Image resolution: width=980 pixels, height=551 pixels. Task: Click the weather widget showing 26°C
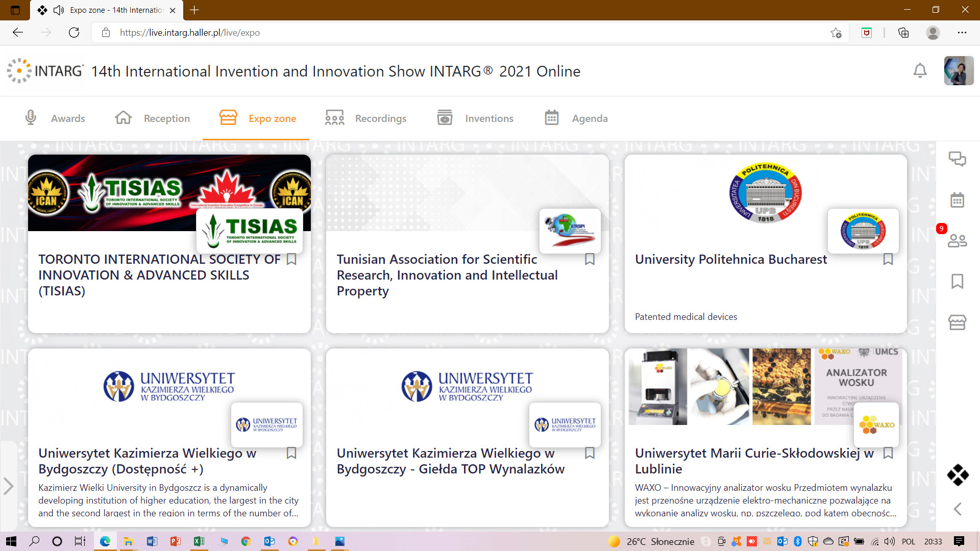point(651,541)
